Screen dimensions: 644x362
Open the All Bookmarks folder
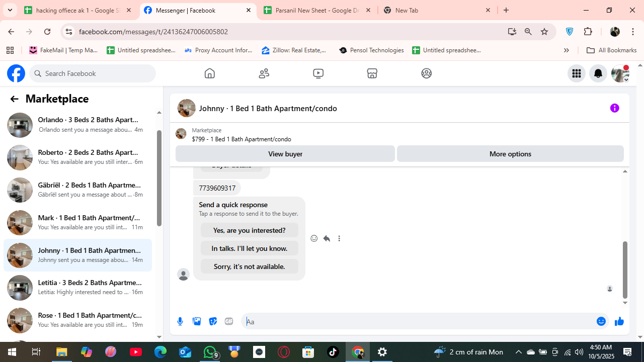[x=611, y=50]
